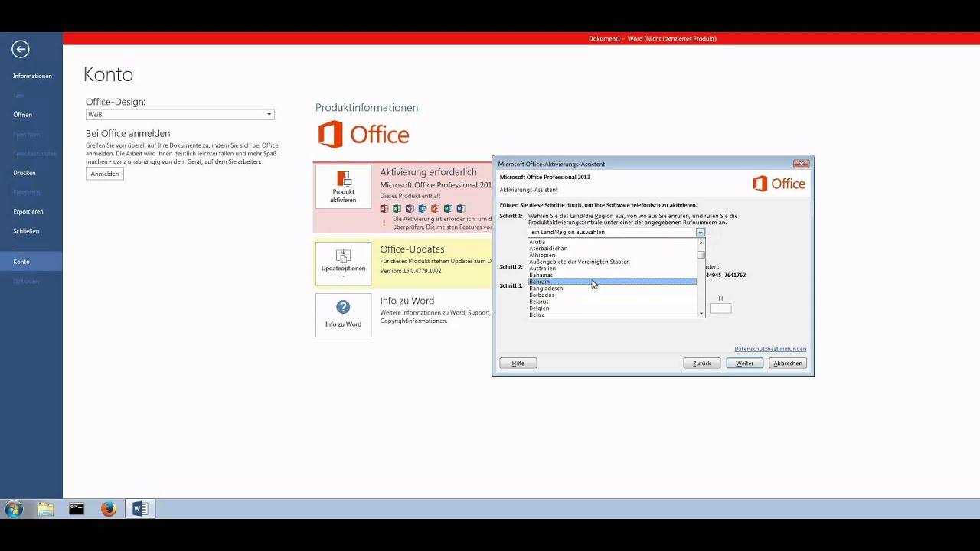This screenshot has height=551, width=980.
Task: Click the Produkt aktivieren icon button
Action: point(343,187)
